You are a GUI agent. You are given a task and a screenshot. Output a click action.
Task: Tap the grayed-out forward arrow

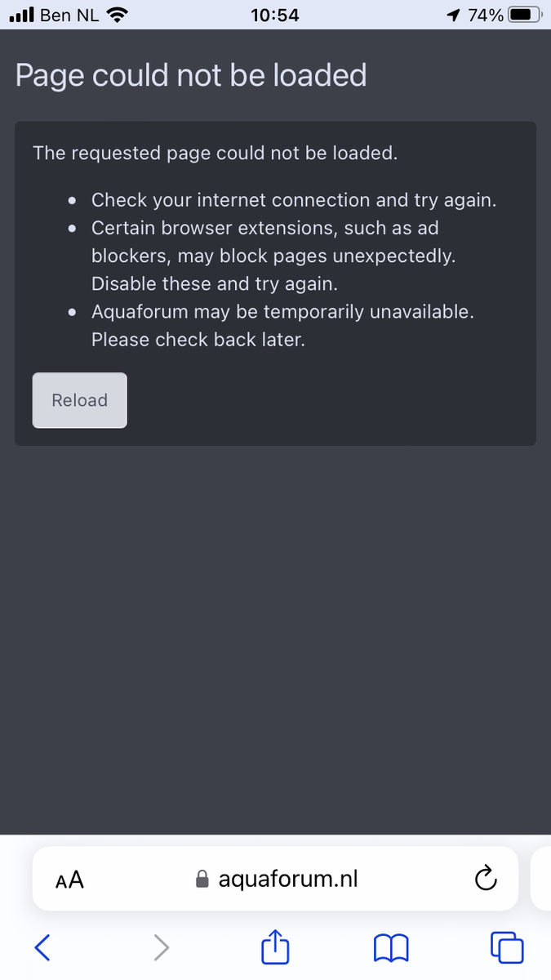pyautogui.click(x=161, y=947)
